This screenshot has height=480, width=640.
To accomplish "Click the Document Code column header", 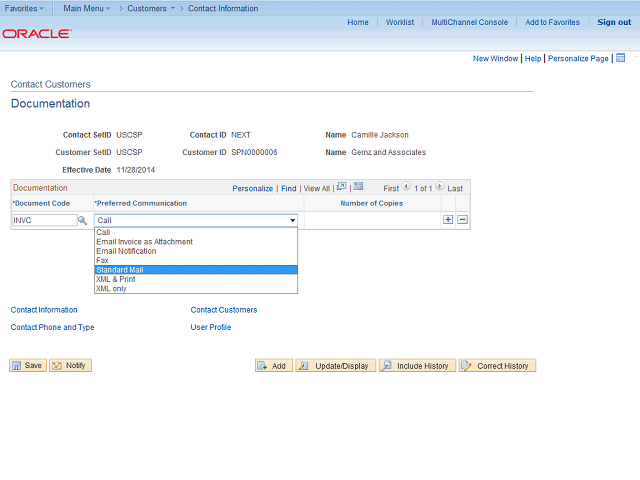I will pos(41,203).
